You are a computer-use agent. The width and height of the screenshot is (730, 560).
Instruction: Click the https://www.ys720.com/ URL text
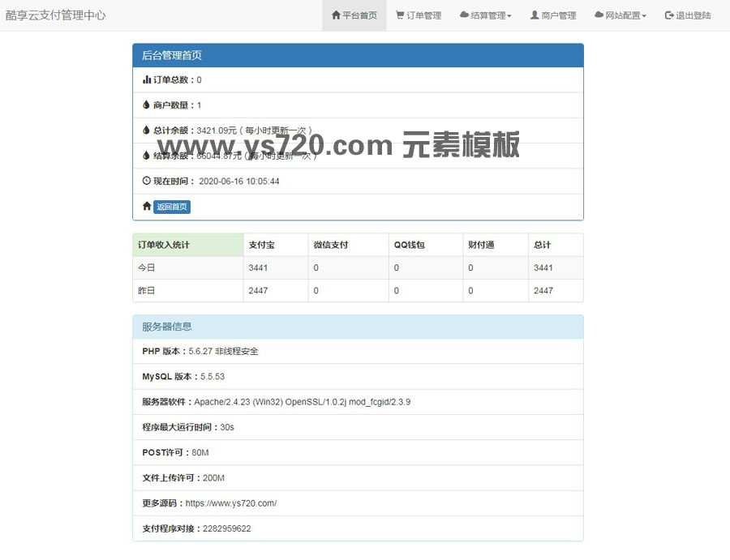click(231, 503)
